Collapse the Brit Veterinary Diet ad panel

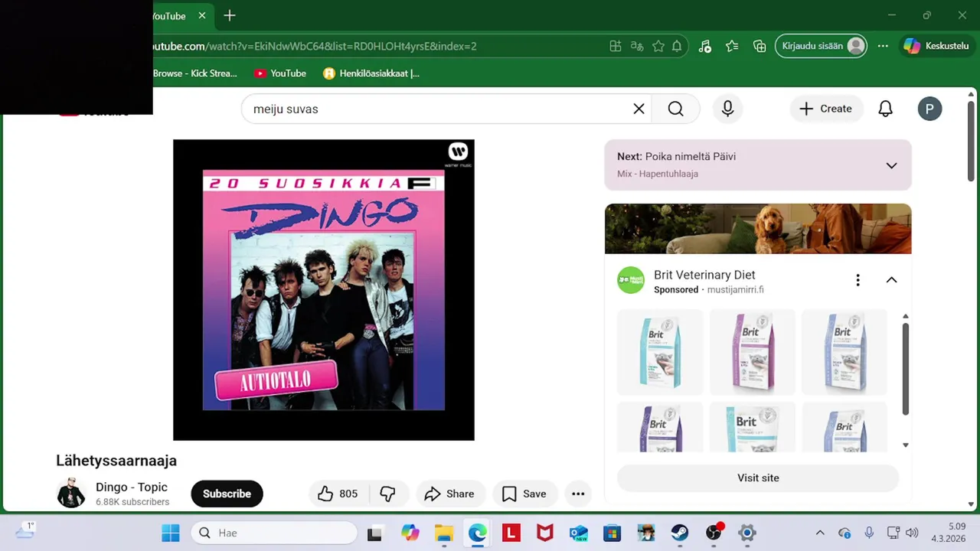891,280
